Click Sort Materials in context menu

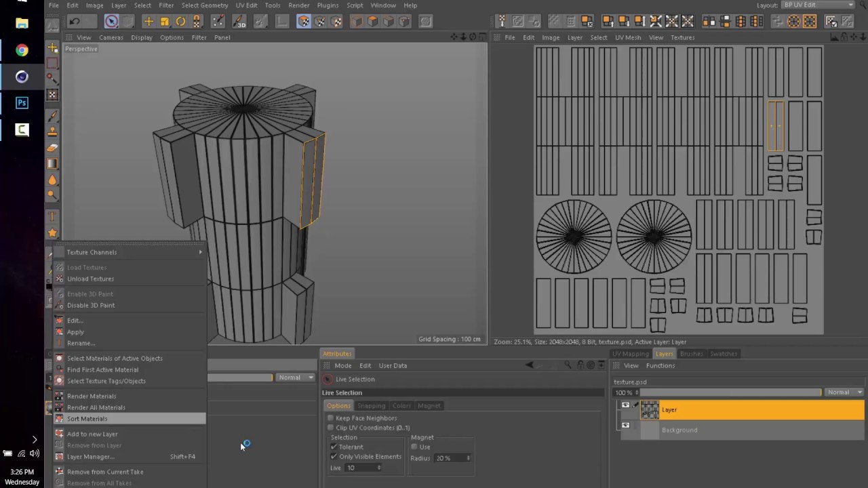pos(129,419)
